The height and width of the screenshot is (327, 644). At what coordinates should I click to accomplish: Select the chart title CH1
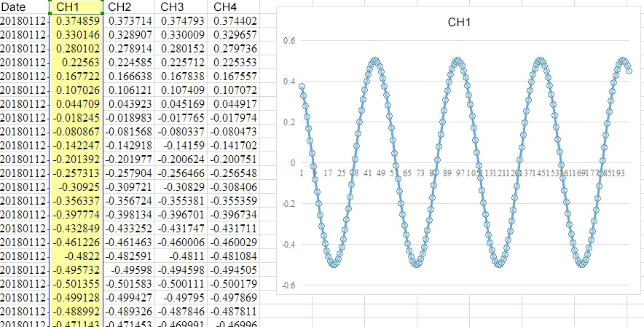(x=459, y=23)
